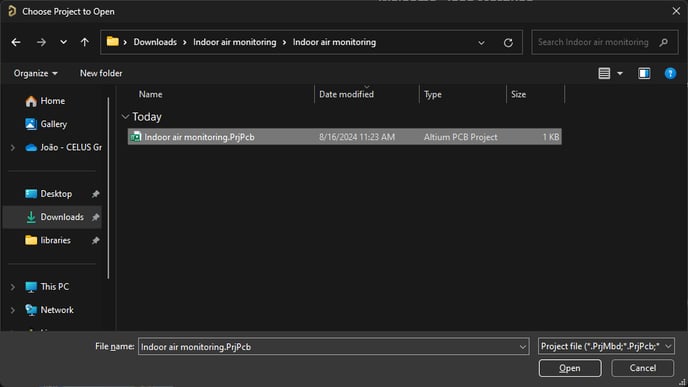This screenshot has width=688, height=387.
Task: Open Desktop quick access folder
Action: (56, 194)
